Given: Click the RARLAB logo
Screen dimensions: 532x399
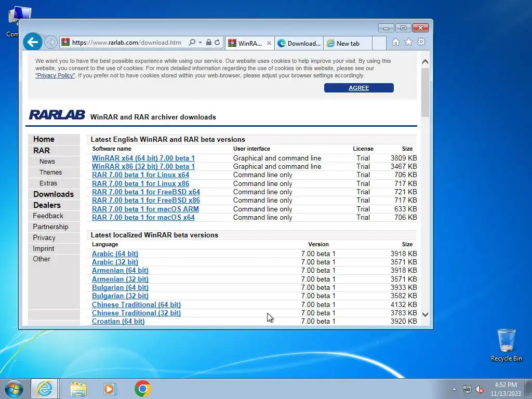Looking at the screenshot, I should pos(57,115).
